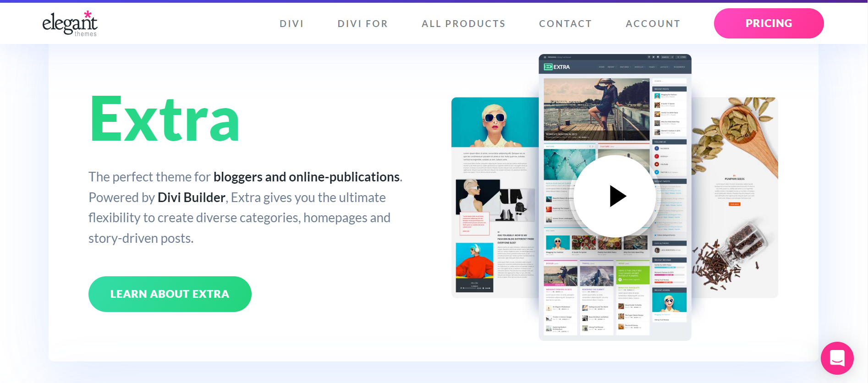Open the Account menu item
This screenshot has width=868, height=383.
pos(653,24)
